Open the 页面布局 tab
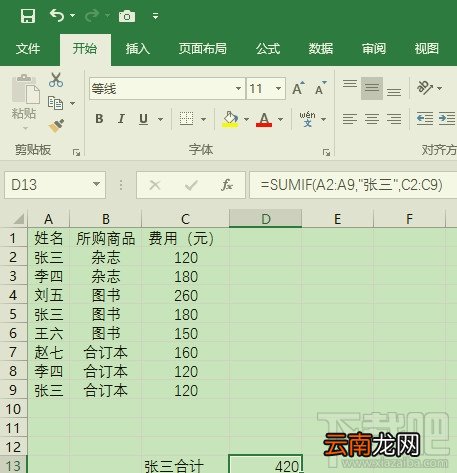 pos(202,49)
